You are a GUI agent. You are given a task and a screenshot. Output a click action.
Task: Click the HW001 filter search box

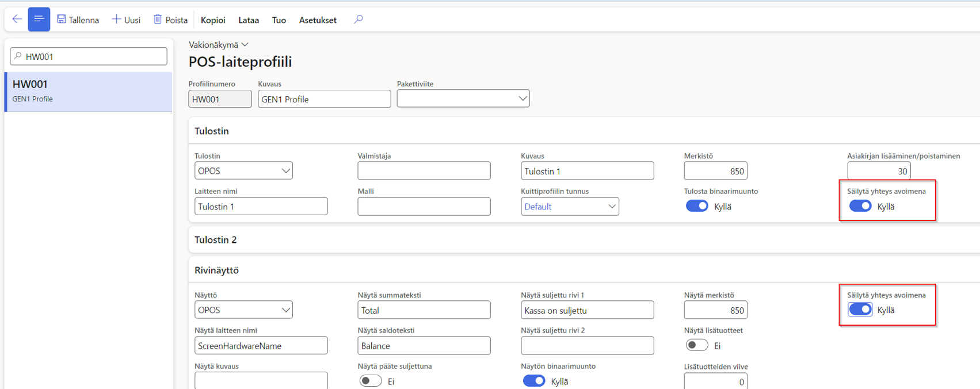(x=89, y=56)
